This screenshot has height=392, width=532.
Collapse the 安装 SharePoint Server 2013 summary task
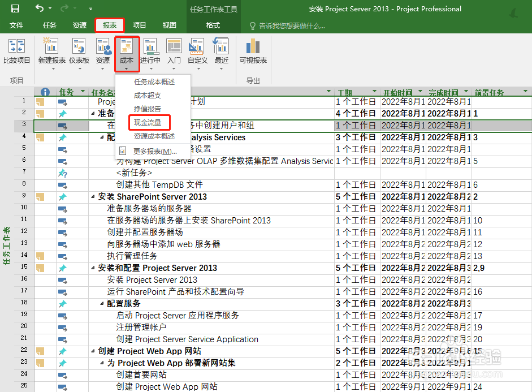click(x=93, y=197)
